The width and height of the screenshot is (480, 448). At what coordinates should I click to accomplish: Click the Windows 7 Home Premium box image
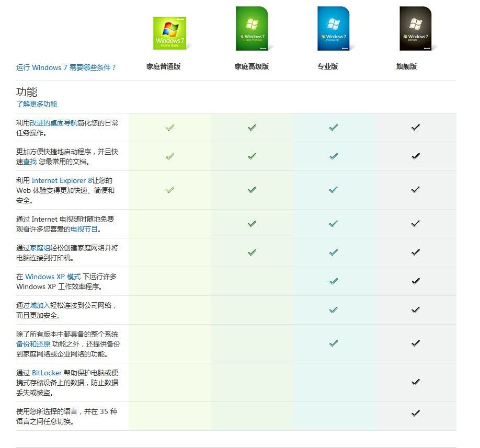click(252, 29)
